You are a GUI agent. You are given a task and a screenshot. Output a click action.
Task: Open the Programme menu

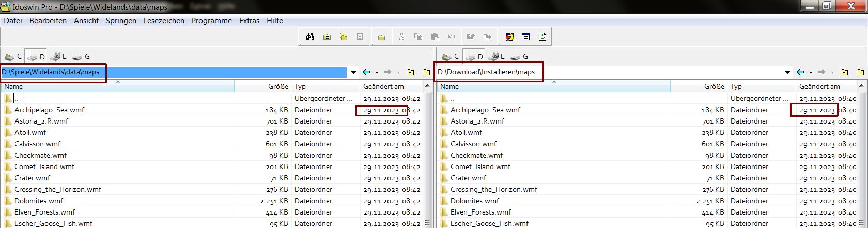(211, 21)
